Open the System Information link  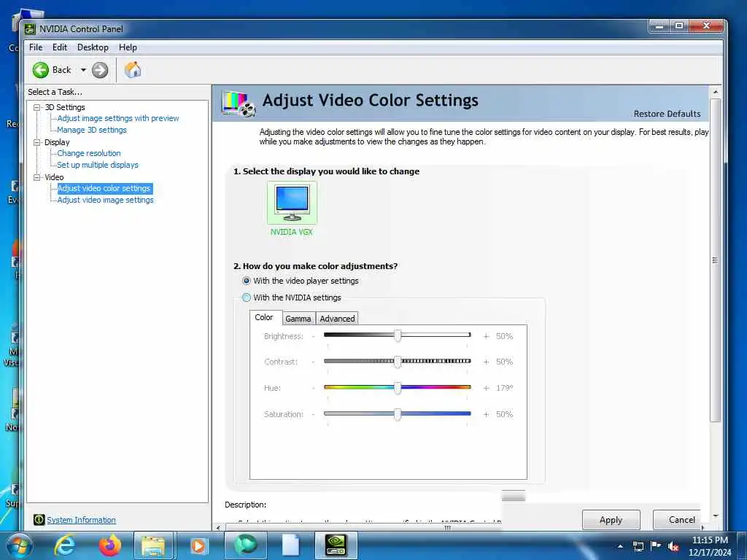pyautogui.click(x=81, y=520)
